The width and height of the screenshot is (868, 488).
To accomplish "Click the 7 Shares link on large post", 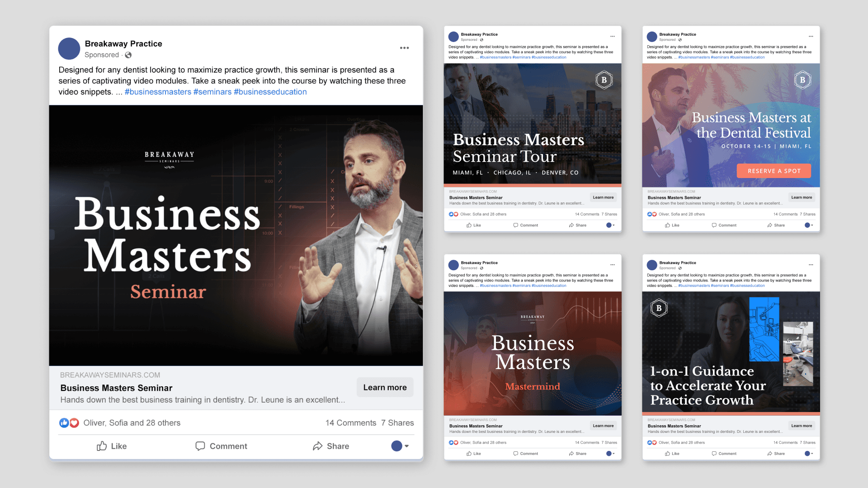I will [397, 423].
